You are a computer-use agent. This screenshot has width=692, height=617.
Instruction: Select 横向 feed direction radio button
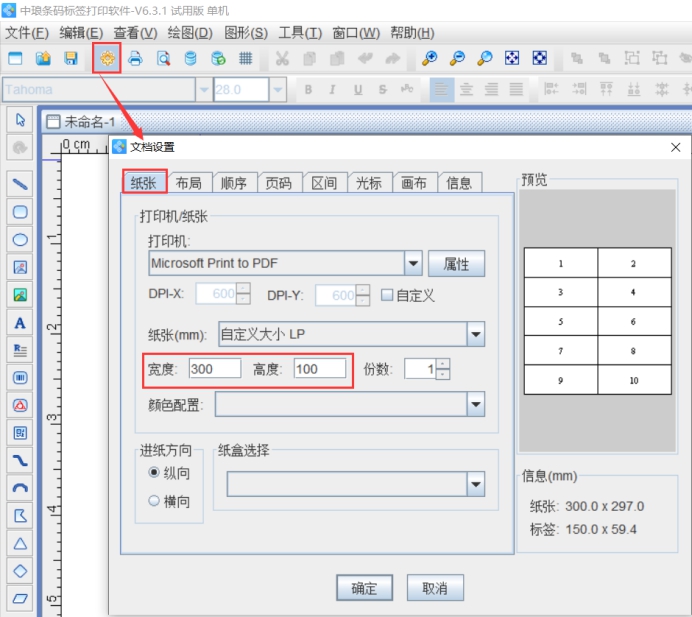click(154, 501)
